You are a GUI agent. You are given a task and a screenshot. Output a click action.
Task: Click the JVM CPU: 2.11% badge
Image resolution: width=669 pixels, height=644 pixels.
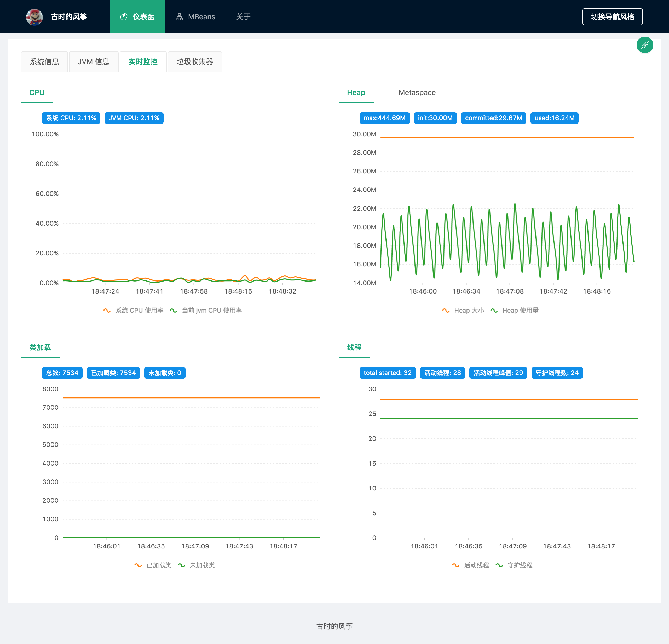134,118
